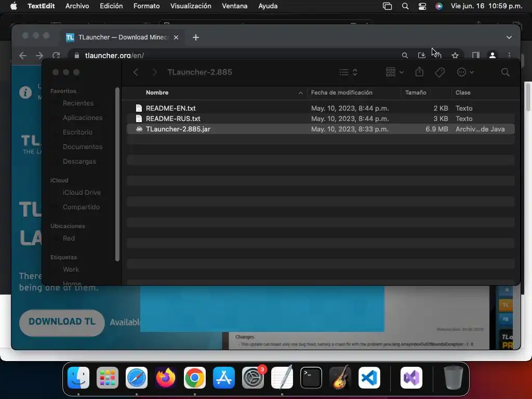Open Finder group-by dropdown
Screen dimensions: 532x399
[x=395, y=72]
